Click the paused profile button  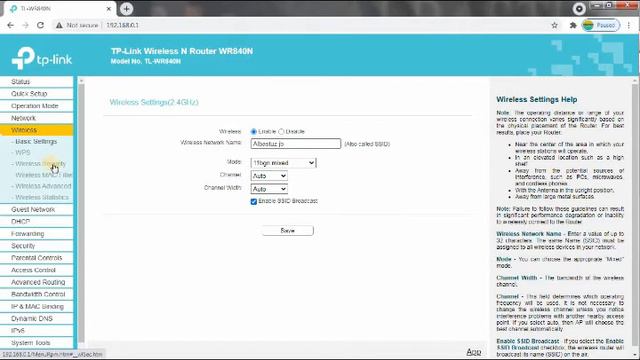(x=600, y=25)
